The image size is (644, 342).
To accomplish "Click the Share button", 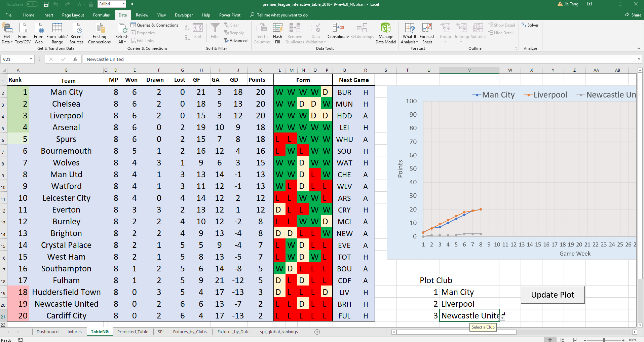I will pyautogui.click(x=633, y=15).
